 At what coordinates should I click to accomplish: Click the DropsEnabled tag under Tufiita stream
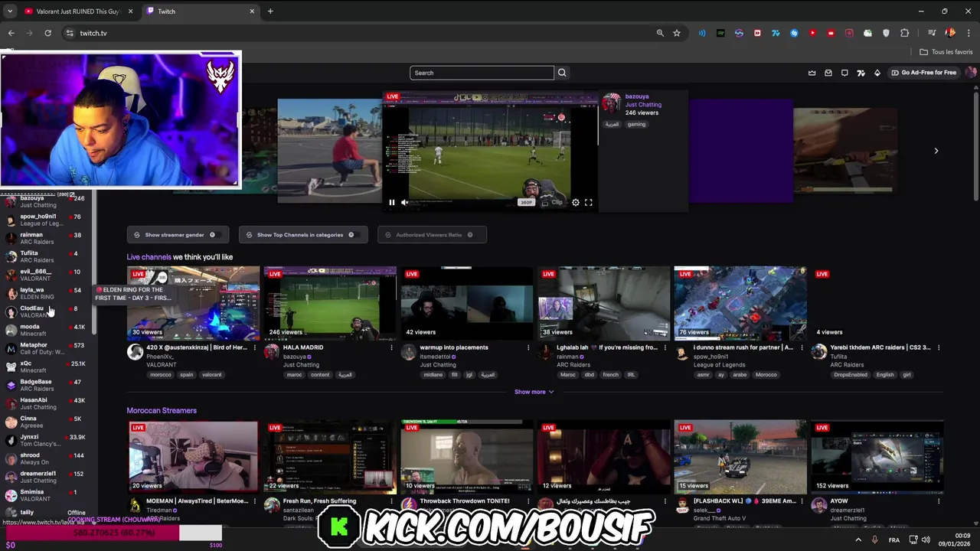point(851,375)
